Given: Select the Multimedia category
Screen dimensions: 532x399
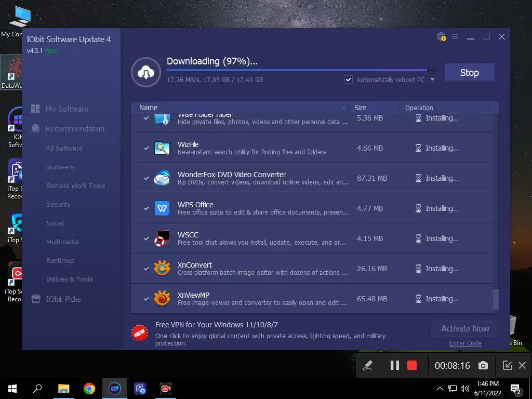Looking at the screenshot, I should [x=62, y=242].
